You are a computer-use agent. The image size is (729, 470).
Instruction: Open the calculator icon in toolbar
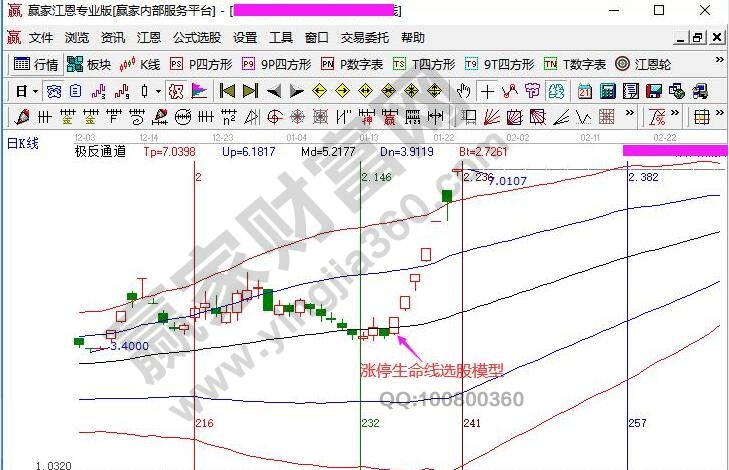coord(607,91)
